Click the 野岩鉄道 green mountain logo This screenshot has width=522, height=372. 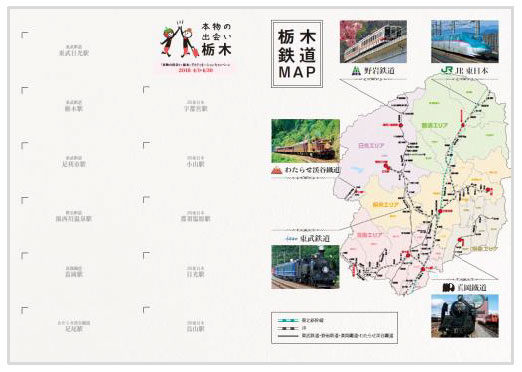pos(356,71)
